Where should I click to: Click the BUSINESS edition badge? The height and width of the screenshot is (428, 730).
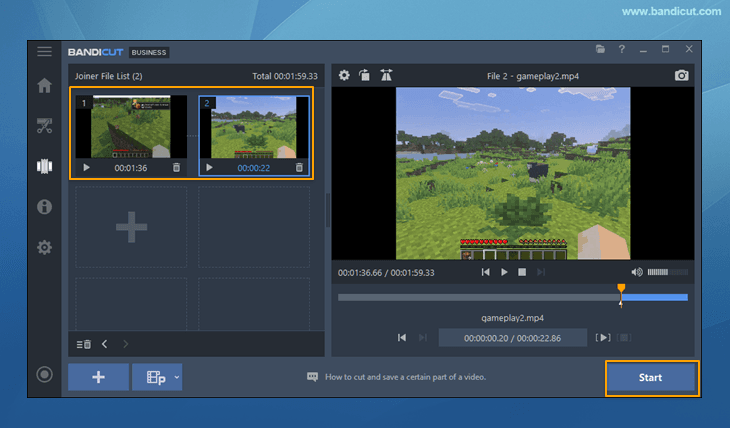pos(149,52)
